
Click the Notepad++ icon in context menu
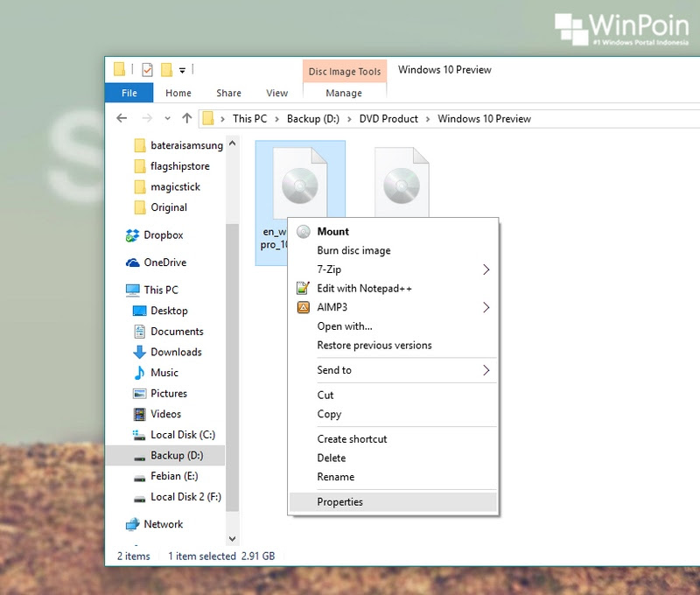[x=303, y=289]
